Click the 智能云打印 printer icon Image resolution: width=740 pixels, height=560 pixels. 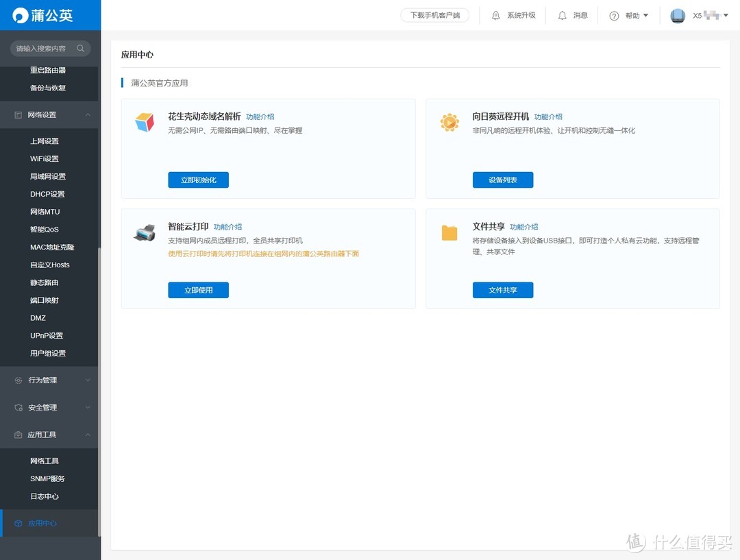pos(144,232)
